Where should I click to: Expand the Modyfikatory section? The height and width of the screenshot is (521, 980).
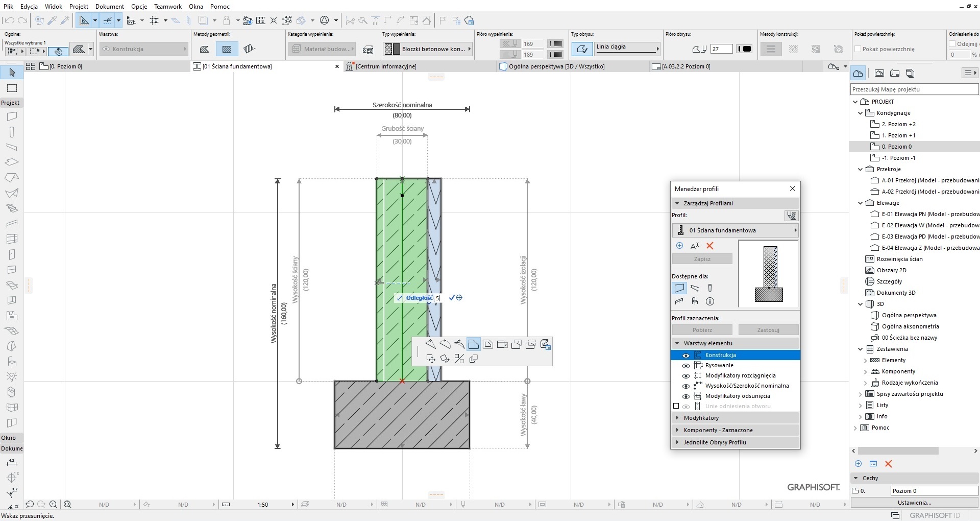click(x=735, y=418)
